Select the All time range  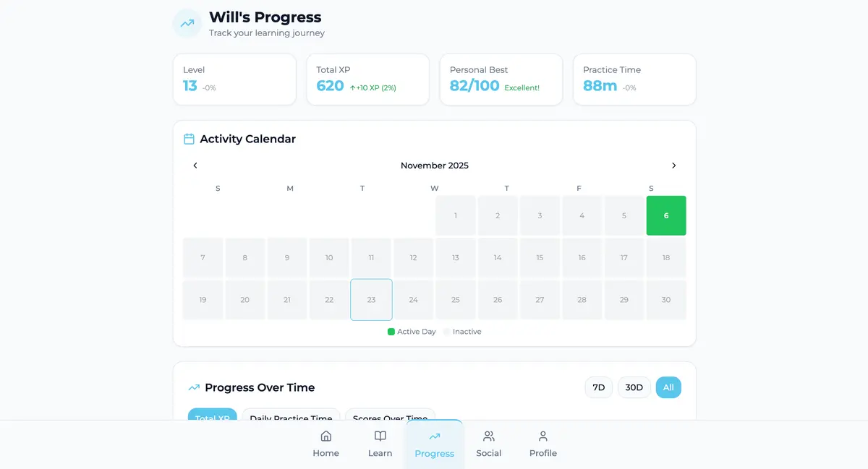(668, 387)
